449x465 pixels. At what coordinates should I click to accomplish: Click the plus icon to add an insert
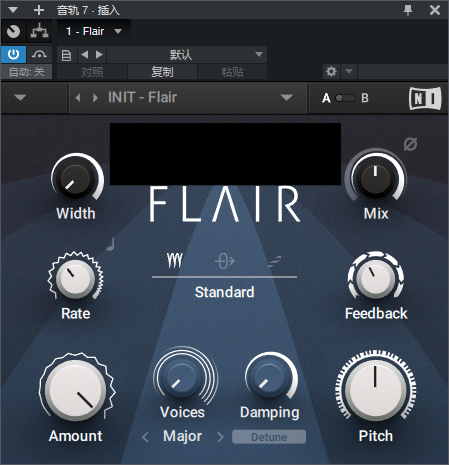[39, 10]
